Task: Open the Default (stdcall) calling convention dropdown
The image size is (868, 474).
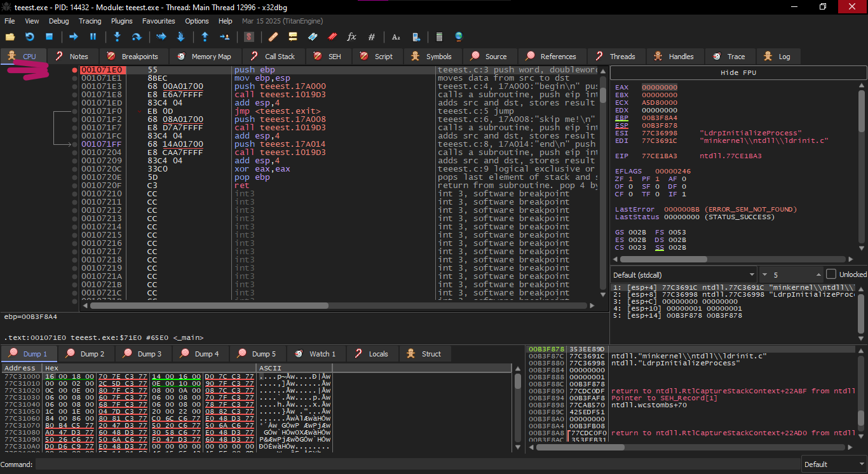Action: coord(684,274)
